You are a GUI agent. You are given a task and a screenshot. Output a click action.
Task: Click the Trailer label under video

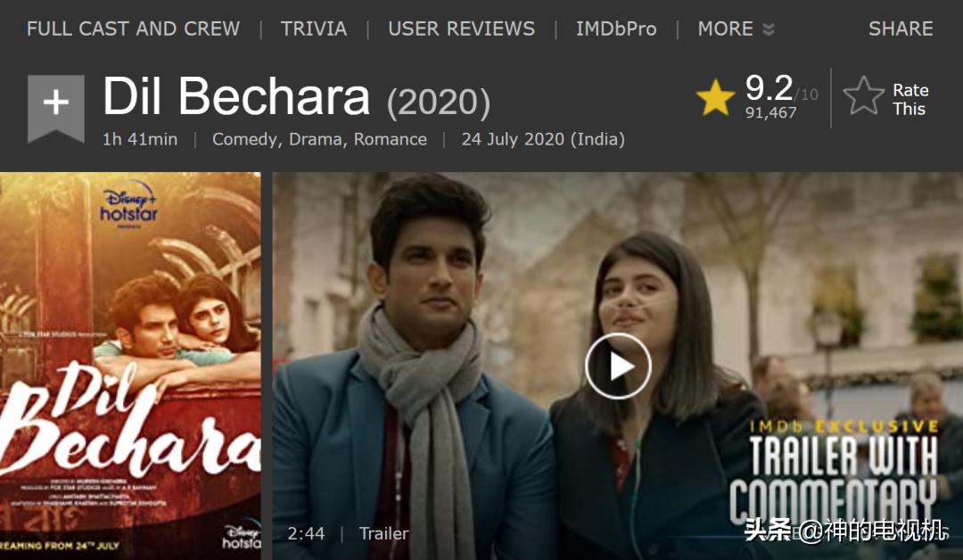pos(383,533)
